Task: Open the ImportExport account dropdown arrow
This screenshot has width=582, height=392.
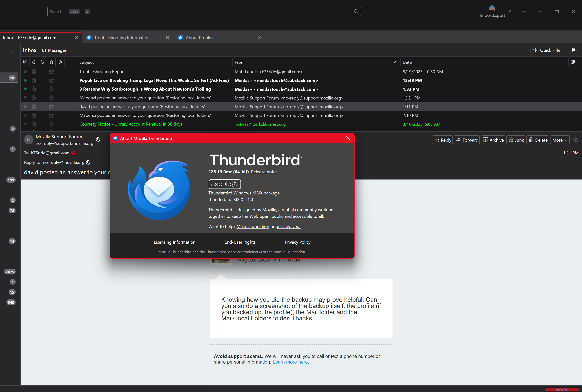Action: [509, 11]
